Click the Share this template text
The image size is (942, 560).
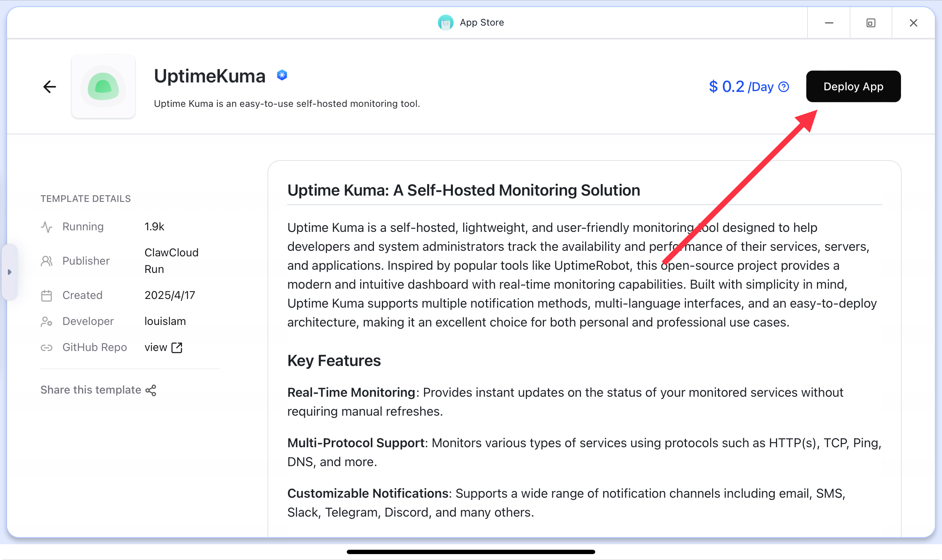91,390
